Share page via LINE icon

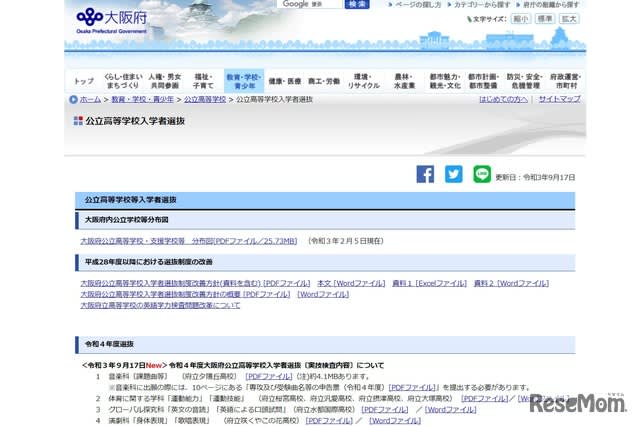pos(482,174)
